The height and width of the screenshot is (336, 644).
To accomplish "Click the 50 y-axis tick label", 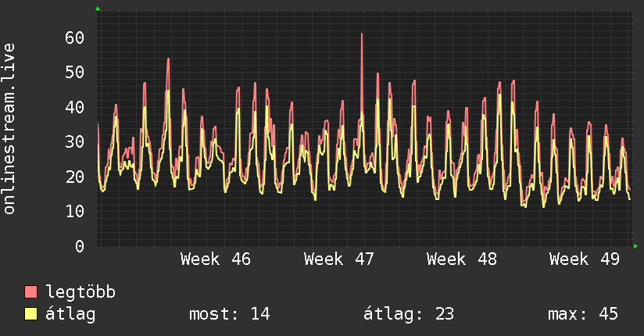I will 74,73.
